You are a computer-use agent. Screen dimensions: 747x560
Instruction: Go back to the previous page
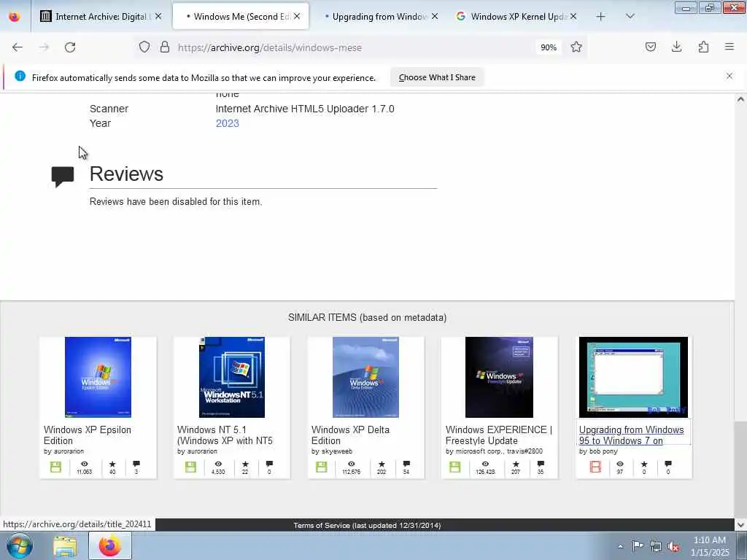click(x=18, y=47)
